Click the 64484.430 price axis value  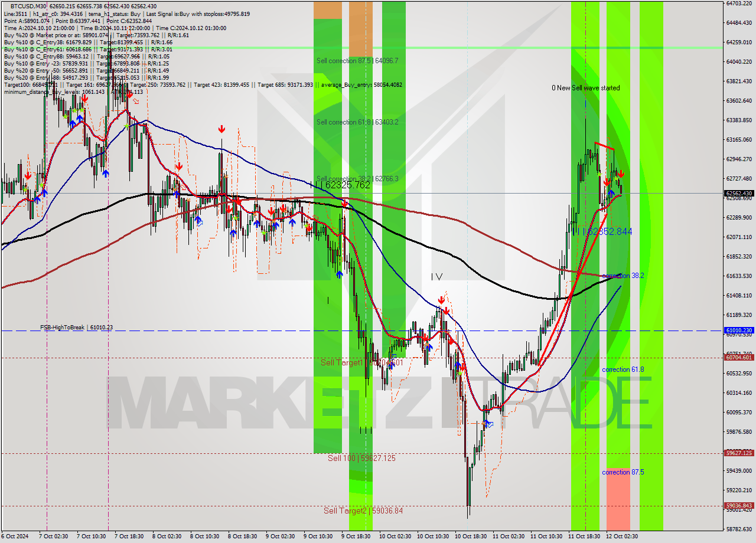(x=739, y=22)
